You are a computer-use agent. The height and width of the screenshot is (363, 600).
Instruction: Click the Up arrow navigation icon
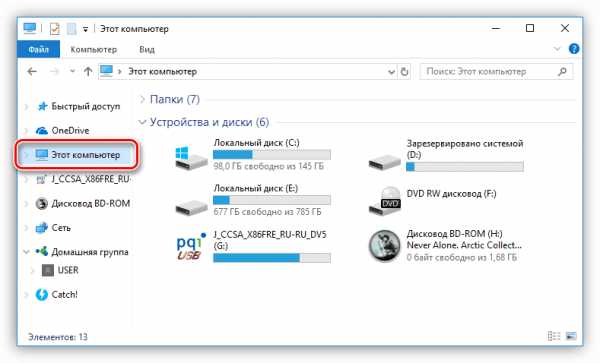88,72
